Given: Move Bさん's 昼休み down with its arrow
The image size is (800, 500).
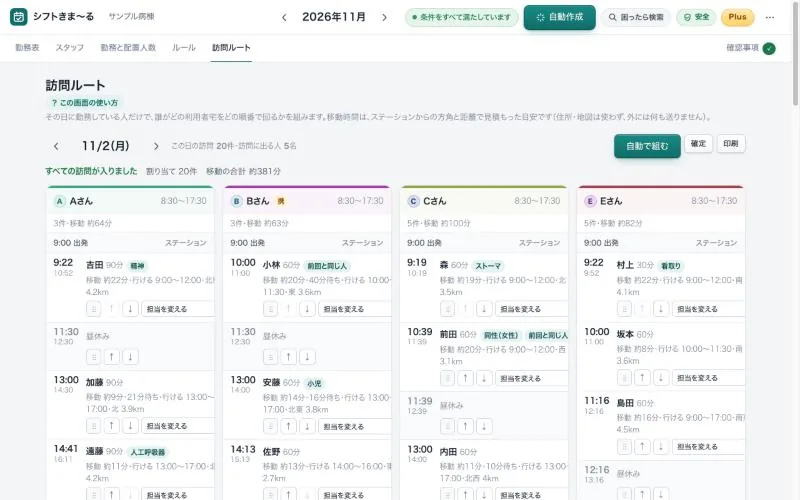Looking at the screenshot, I should (307, 357).
